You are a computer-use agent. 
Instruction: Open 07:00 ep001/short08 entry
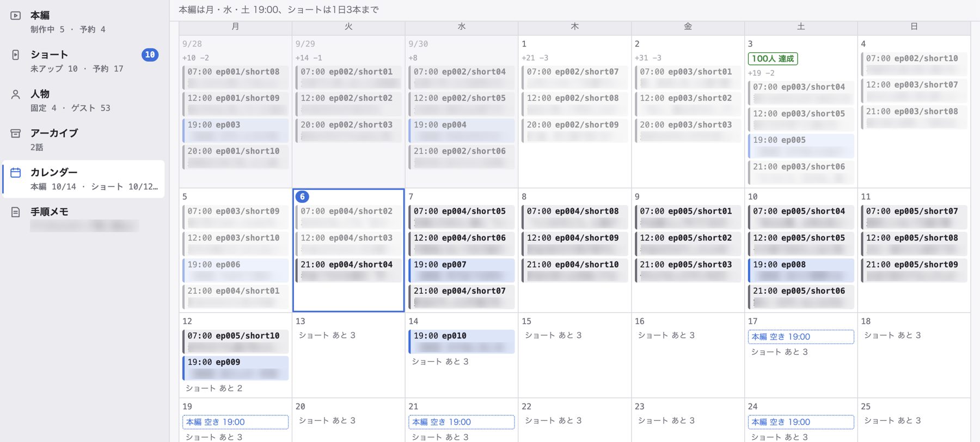(235, 77)
